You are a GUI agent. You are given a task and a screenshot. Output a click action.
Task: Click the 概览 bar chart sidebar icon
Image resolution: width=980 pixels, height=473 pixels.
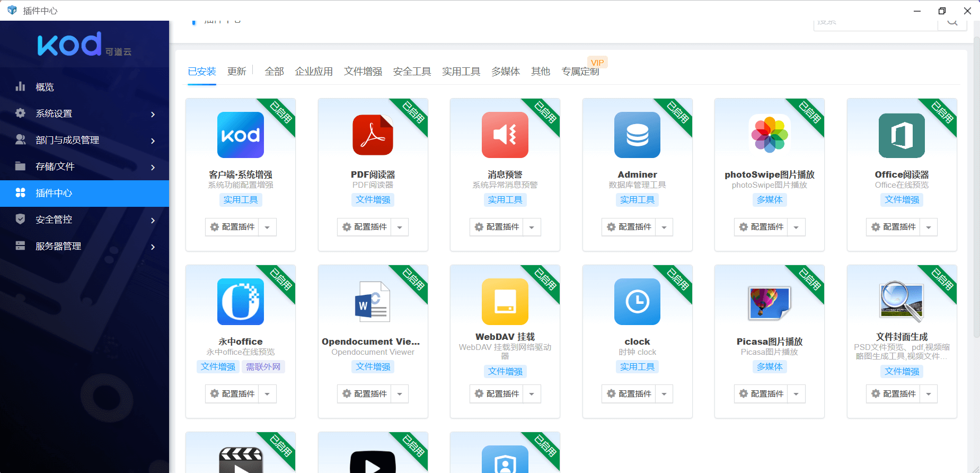tap(20, 86)
